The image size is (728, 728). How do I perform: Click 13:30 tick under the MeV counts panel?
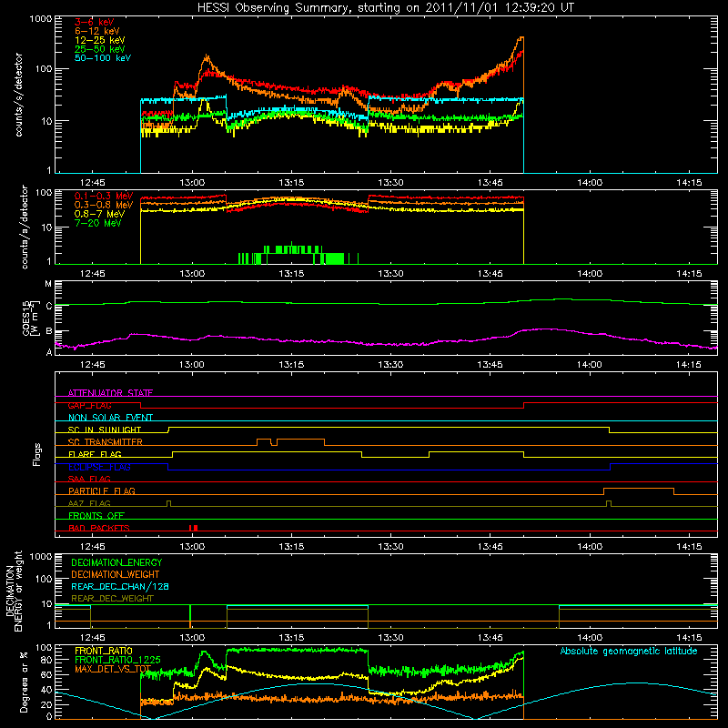pos(390,274)
